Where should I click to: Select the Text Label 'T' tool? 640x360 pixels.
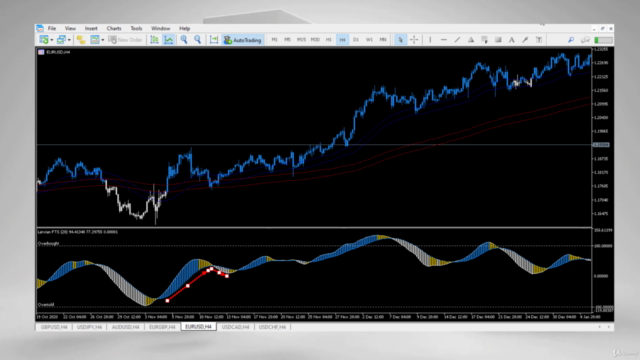539,40
